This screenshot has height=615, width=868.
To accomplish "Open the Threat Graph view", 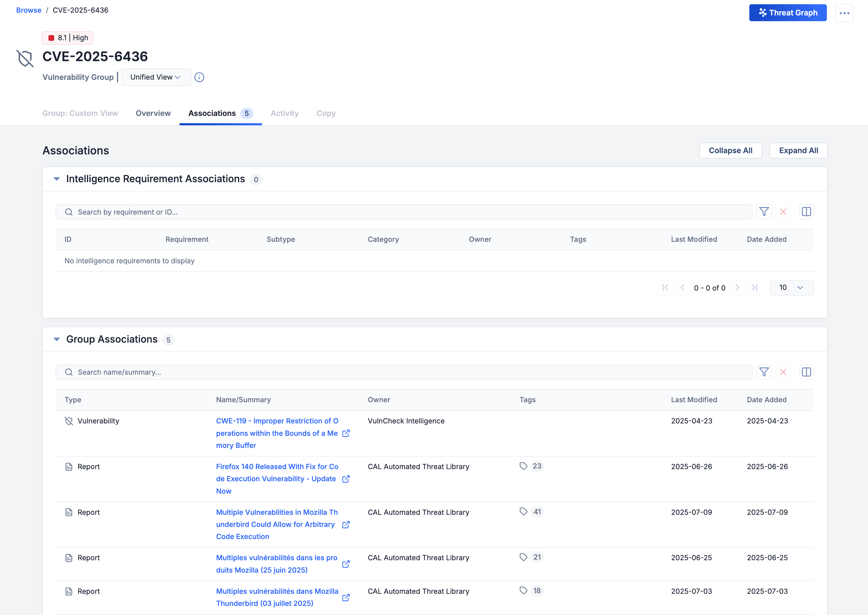I will [788, 13].
